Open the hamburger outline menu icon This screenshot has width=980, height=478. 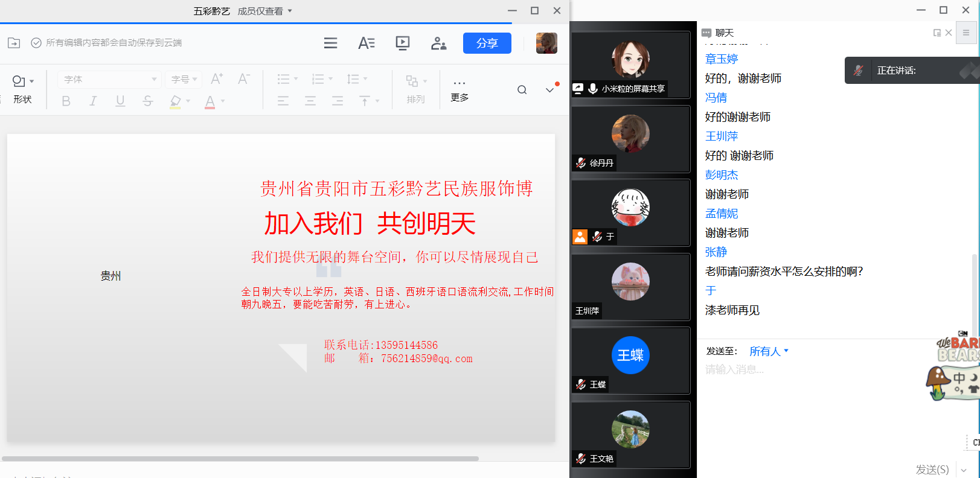point(330,43)
